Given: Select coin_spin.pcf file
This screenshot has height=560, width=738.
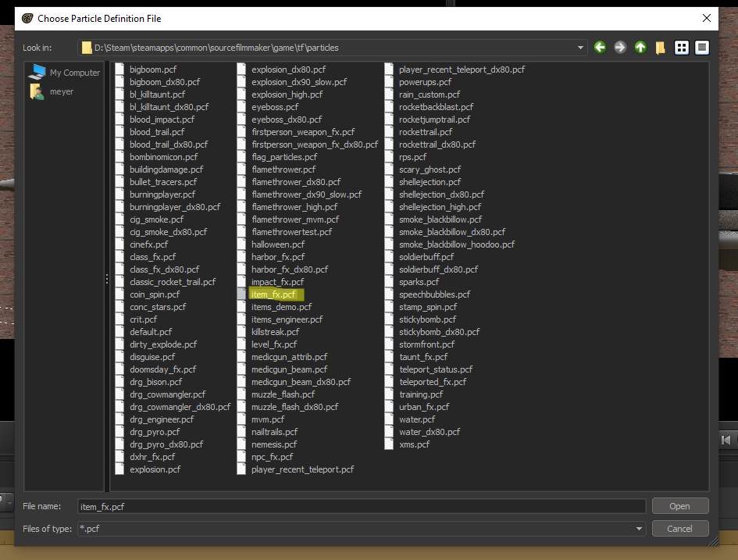Looking at the screenshot, I should [155, 294].
